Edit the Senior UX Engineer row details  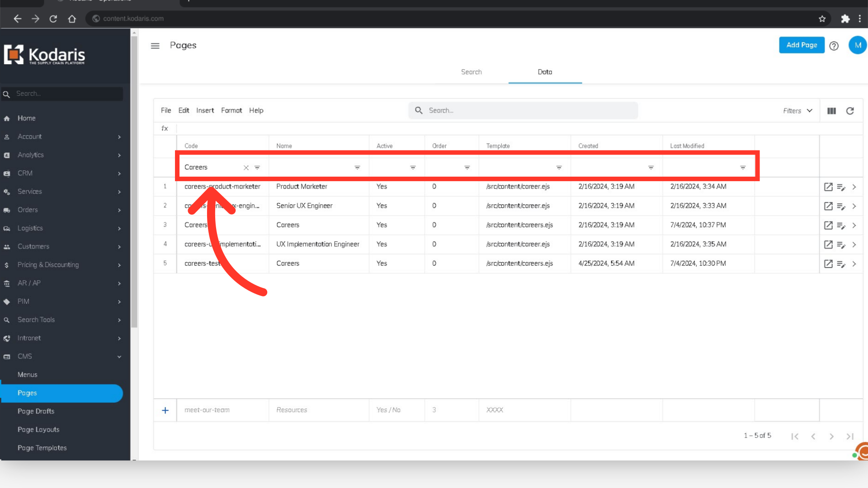click(x=841, y=206)
